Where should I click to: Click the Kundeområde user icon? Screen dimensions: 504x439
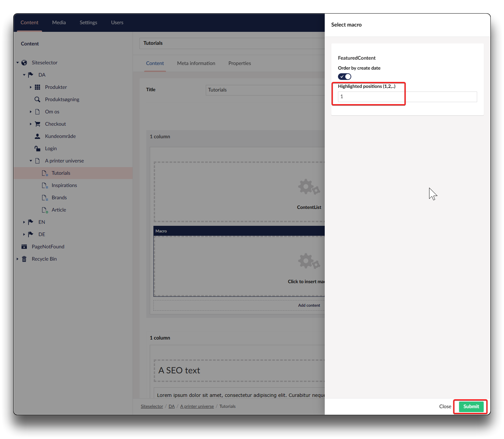(37, 136)
